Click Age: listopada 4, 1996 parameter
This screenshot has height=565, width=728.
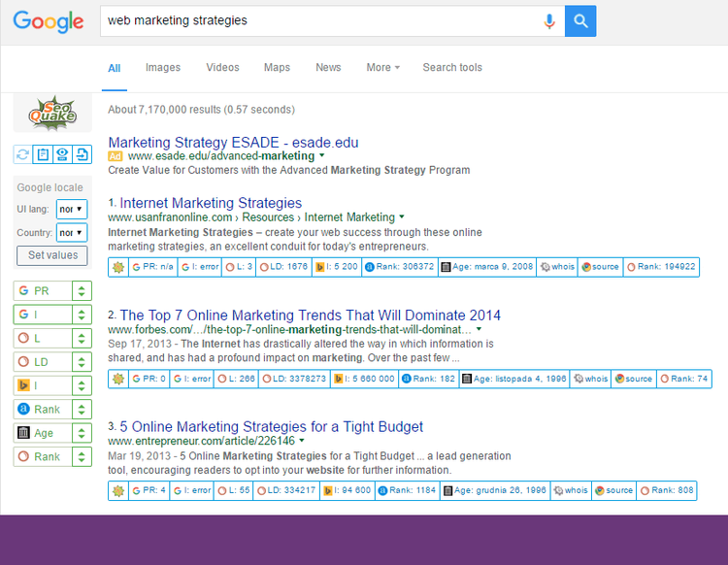pos(514,379)
